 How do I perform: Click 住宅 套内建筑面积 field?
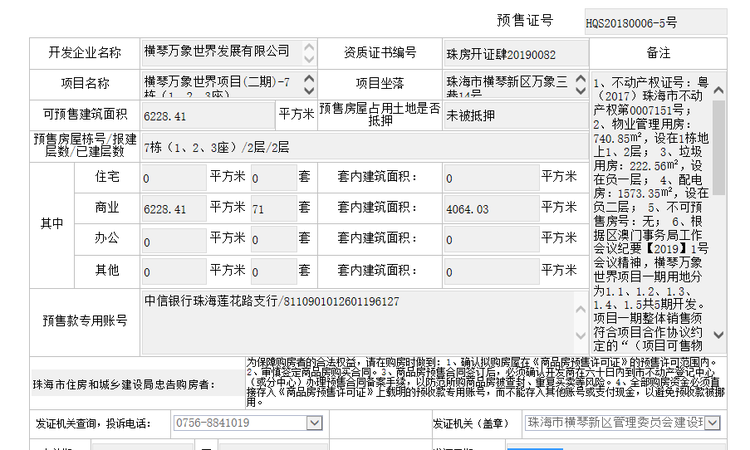(491, 178)
